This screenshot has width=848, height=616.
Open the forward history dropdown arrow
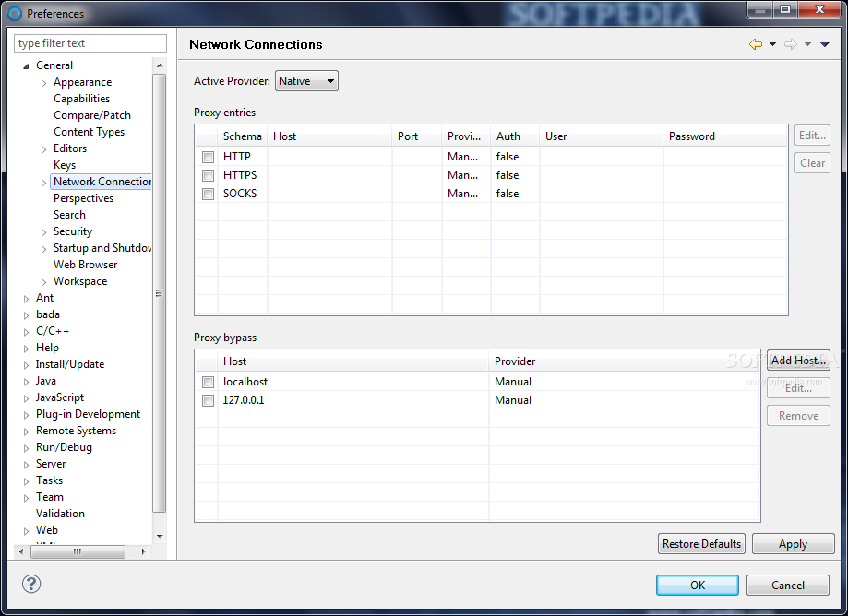tap(808, 44)
